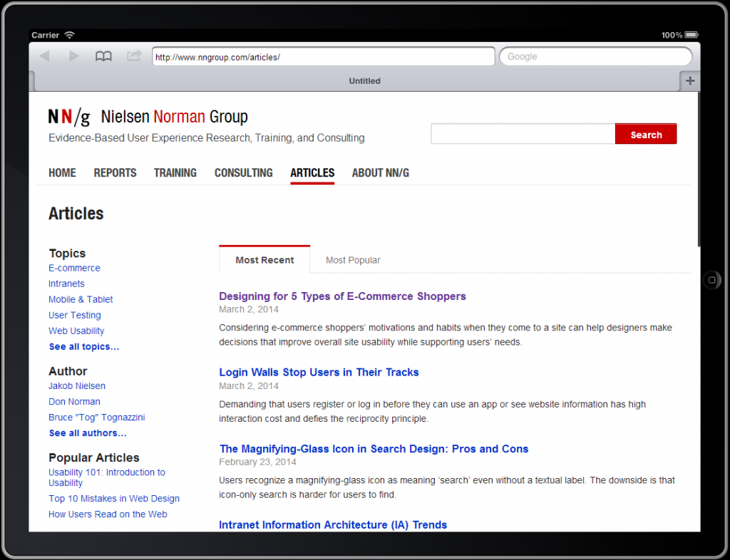Click the Topics sidebar heading
The width and height of the screenshot is (730, 560).
tap(68, 254)
